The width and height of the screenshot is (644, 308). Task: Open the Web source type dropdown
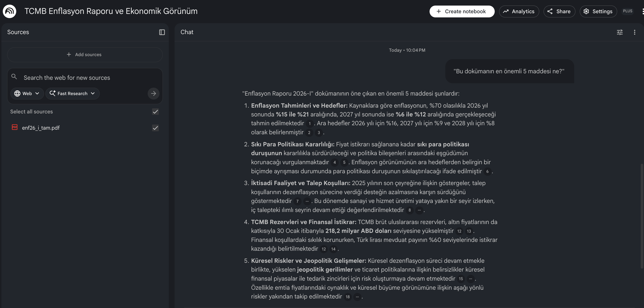coord(27,93)
